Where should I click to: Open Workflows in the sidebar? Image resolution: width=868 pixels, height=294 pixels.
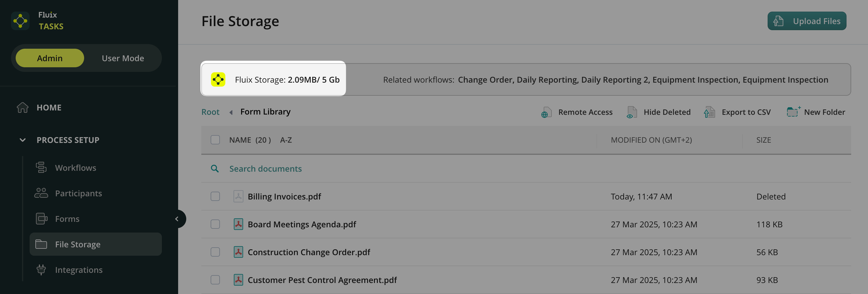tap(75, 168)
